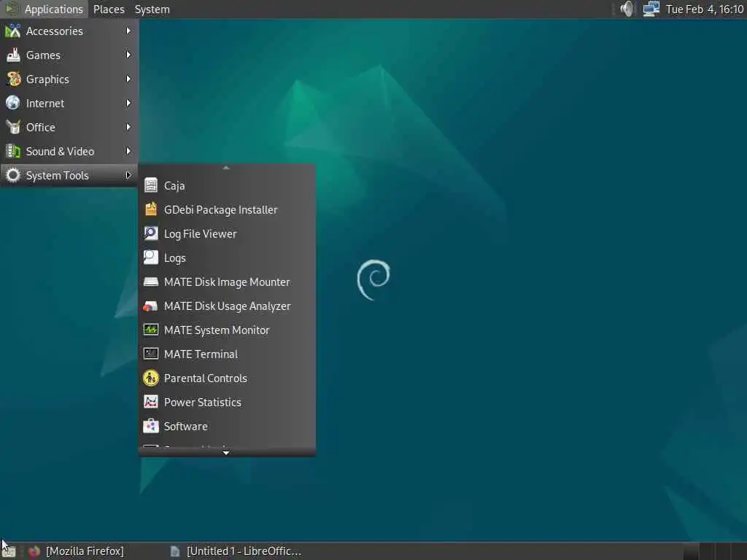Click the Power Statistics icon

tap(151, 402)
